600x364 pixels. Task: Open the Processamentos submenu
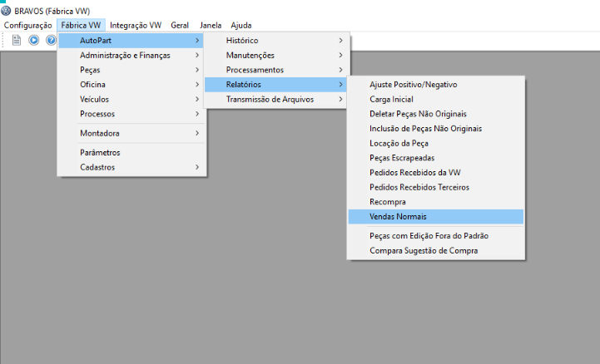tap(276, 70)
